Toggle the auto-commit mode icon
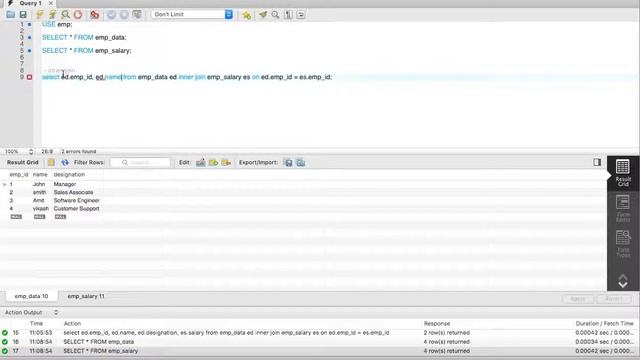The width and height of the screenshot is (640, 360). pos(137,15)
